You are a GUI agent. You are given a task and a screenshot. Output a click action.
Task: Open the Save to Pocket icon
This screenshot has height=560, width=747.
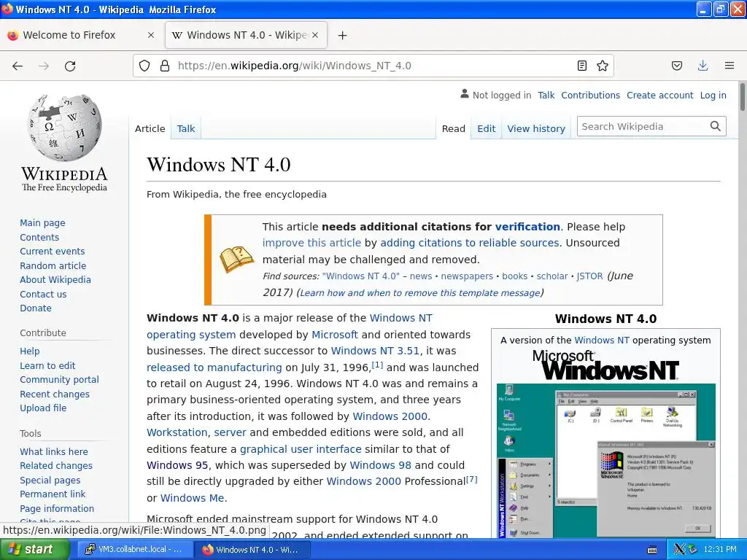pyautogui.click(x=677, y=66)
